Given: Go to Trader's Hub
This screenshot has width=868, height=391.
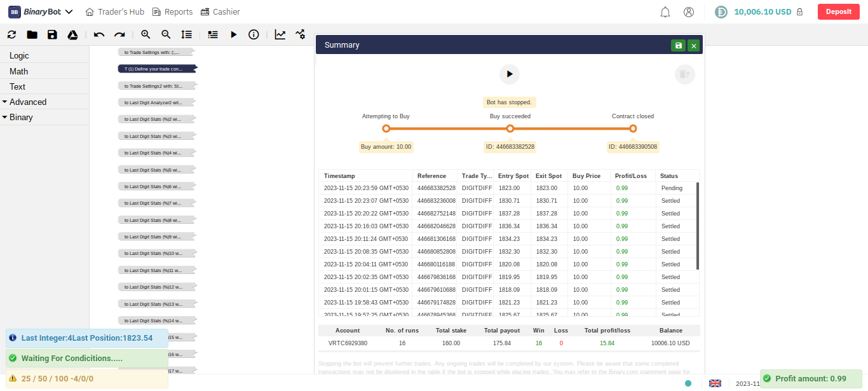Looking at the screenshot, I should (115, 12).
